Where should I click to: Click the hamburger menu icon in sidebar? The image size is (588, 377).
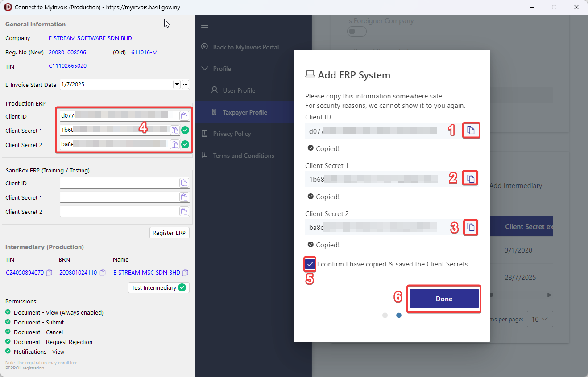[205, 26]
